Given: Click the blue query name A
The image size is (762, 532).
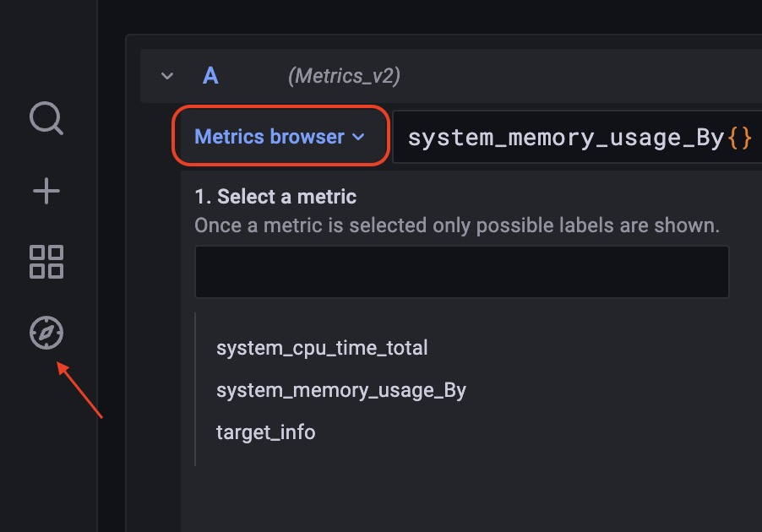Looking at the screenshot, I should point(210,76).
